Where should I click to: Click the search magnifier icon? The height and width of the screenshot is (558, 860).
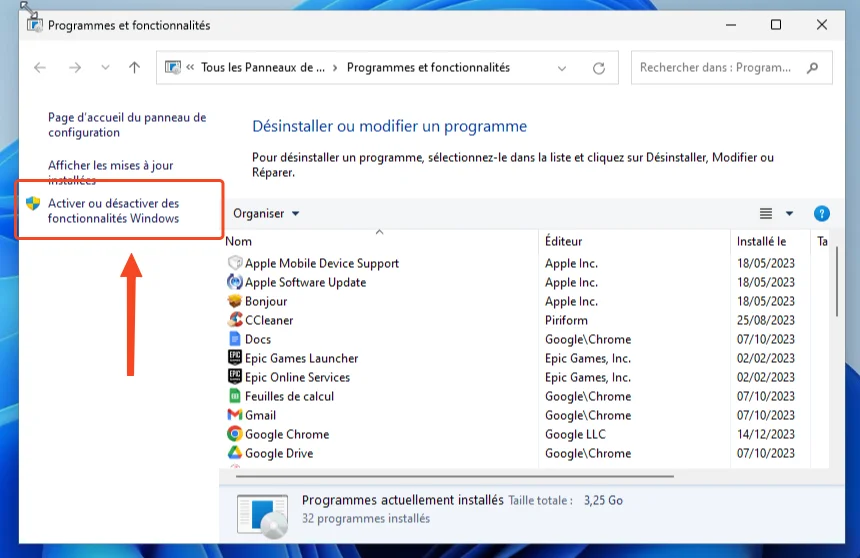pyautogui.click(x=813, y=67)
